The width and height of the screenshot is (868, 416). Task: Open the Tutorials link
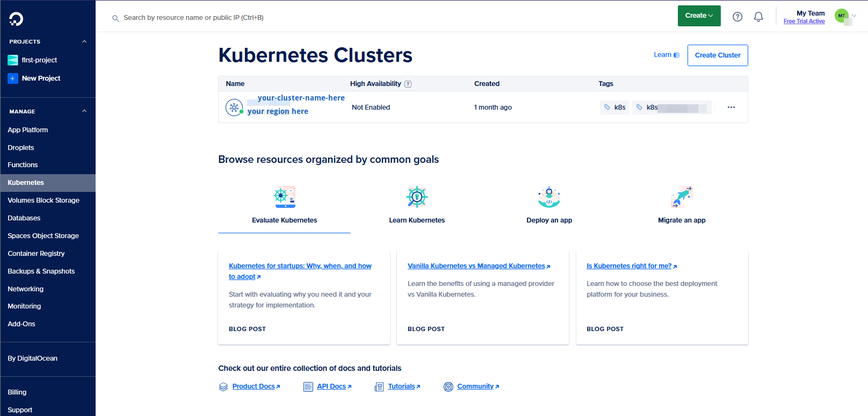coord(404,386)
